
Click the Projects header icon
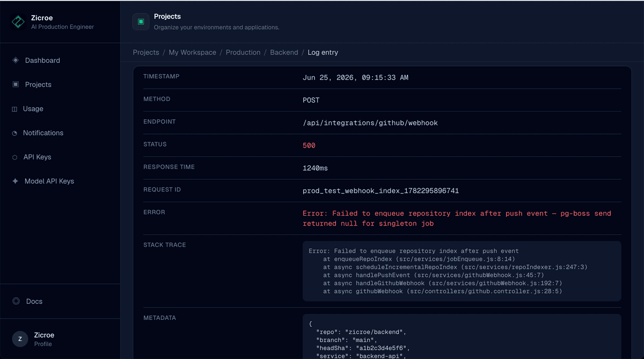pyautogui.click(x=141, y=21)
